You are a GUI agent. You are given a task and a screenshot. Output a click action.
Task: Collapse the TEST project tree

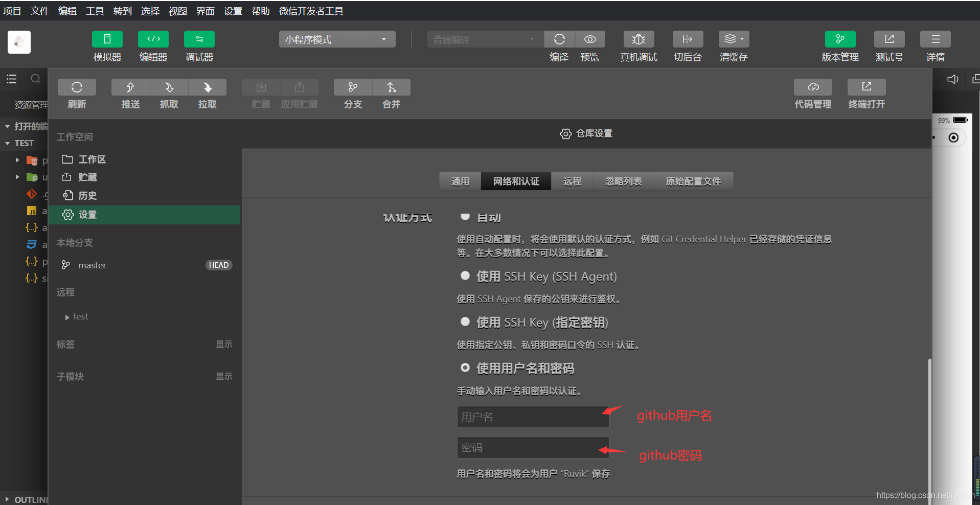pyautogui.click(x=8, y=143)
